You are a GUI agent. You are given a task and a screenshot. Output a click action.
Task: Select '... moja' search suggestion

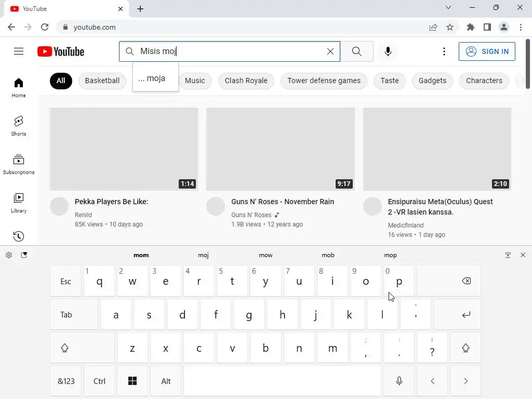155,78
